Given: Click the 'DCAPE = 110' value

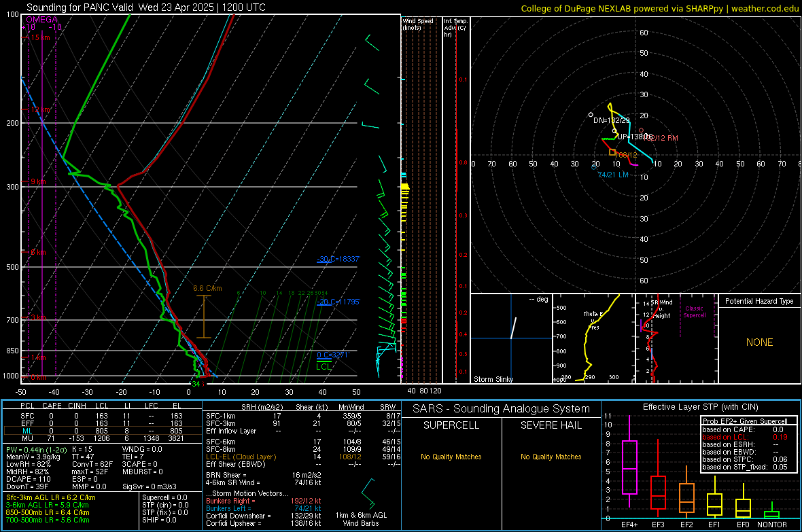Looking at the screenshot, I should point(27,479).
